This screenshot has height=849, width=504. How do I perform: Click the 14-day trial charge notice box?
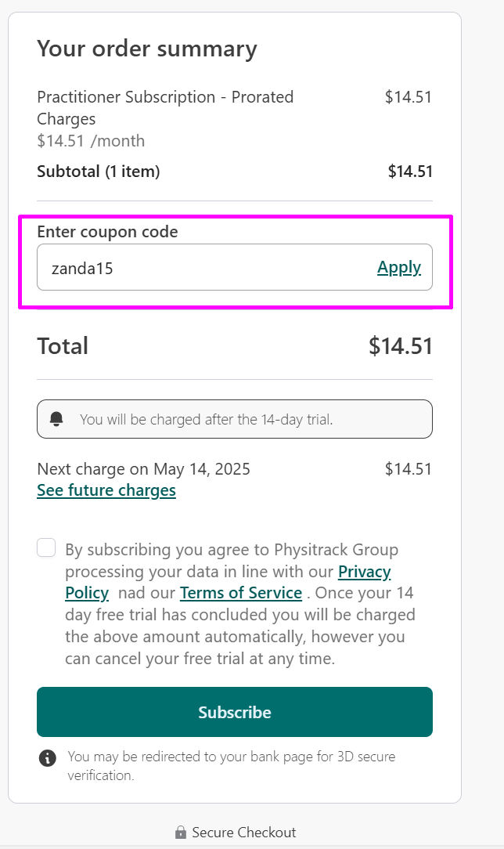[x=235, y=419]
